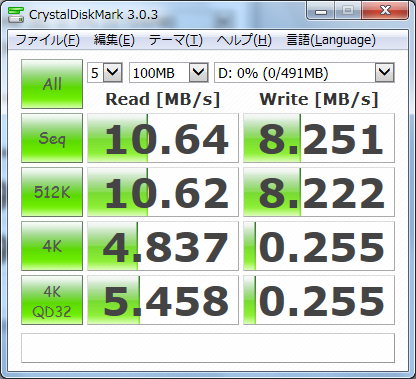Image resolution: width=416 pixels, height=379 pixels.
Task: Open the 言語(Language) menu
Action: click(331, 40)
